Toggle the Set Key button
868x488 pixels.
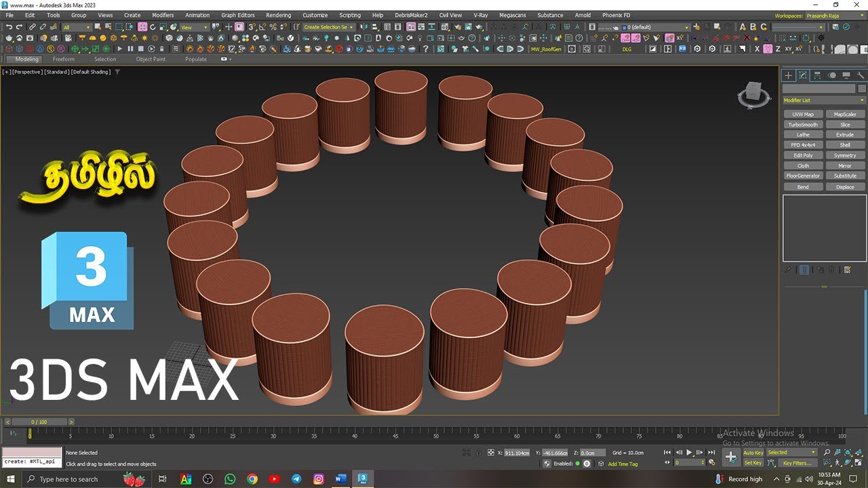pyautogui.click(x=753, y=463)
